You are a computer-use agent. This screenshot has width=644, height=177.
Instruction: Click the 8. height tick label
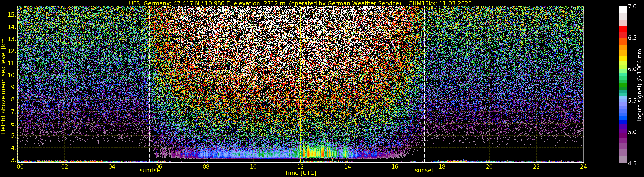click(x=13, y=99)
